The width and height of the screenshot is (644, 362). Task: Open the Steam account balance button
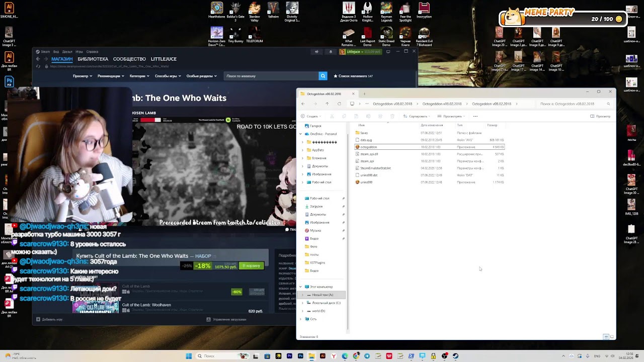[360, 52]
